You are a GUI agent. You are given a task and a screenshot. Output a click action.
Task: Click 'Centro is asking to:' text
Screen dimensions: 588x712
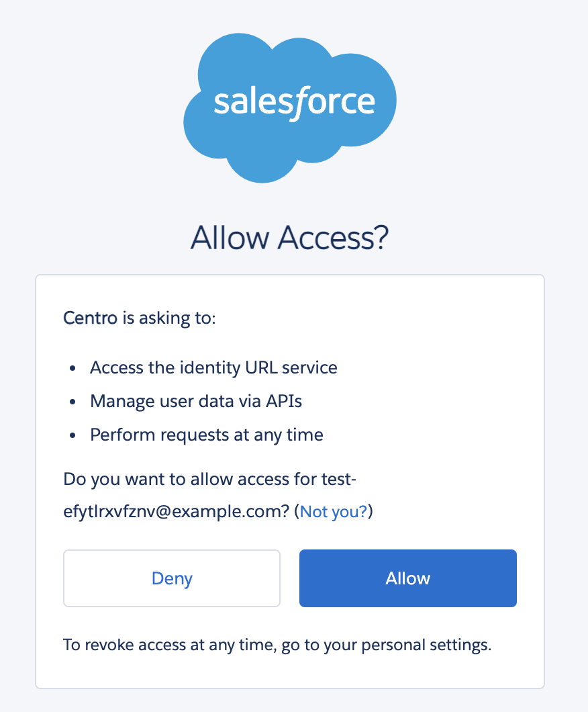140,318
